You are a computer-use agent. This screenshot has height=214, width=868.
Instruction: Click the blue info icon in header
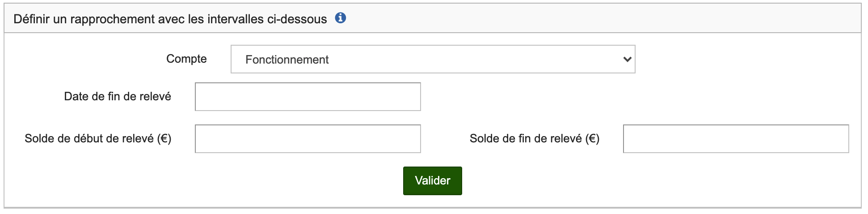(x=341, y=18)
